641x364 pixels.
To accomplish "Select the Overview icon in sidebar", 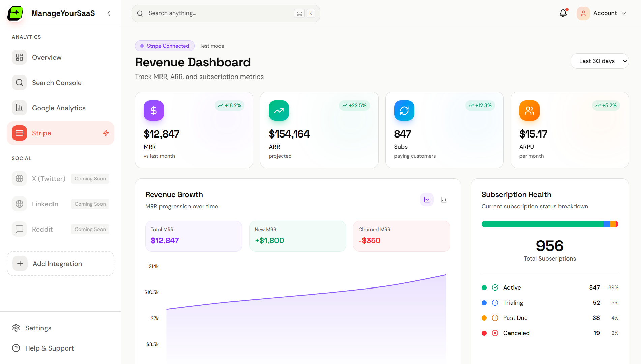I will [x=19, y=57].
